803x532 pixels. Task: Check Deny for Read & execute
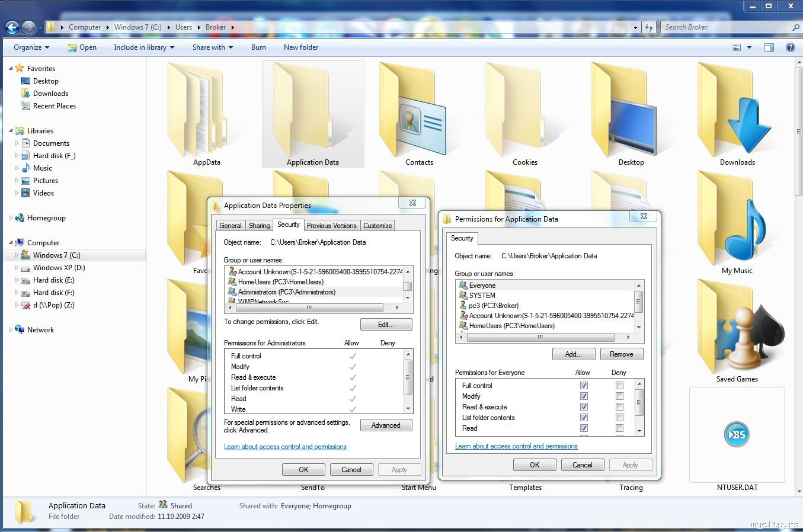[x=619, y=407]
